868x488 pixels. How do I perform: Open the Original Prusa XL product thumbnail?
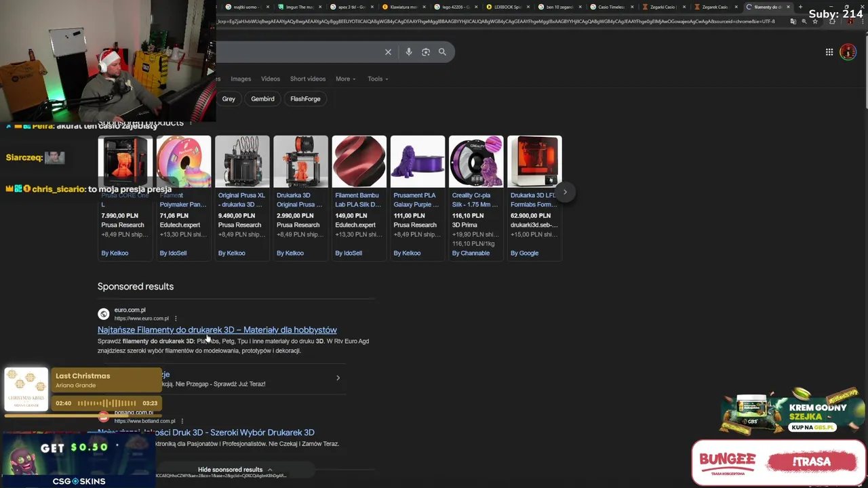(242, 161)
